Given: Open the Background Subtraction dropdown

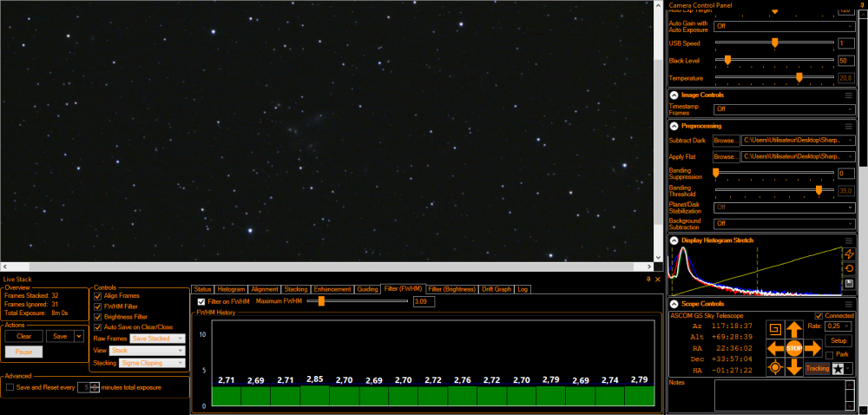Looking at the screenshot, I should (785, 223).
